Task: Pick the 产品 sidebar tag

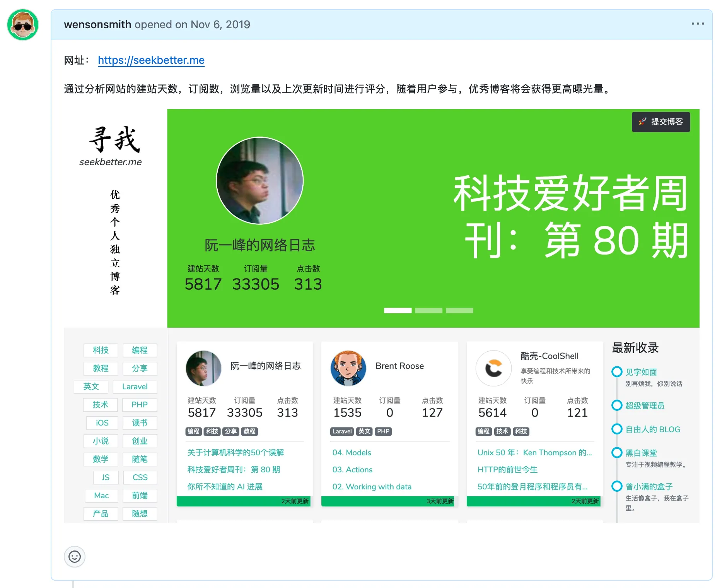Action: coord(101,514)
